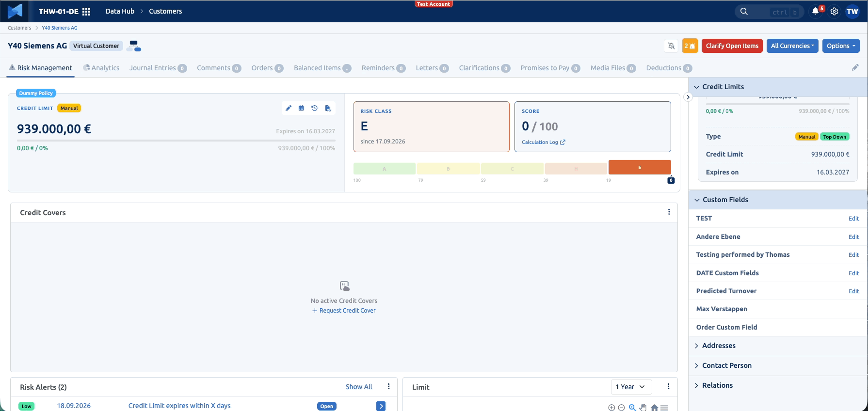Open the Promises to Pay tab
This screenshot has width=868, height=411.
[x=550, y=68]
